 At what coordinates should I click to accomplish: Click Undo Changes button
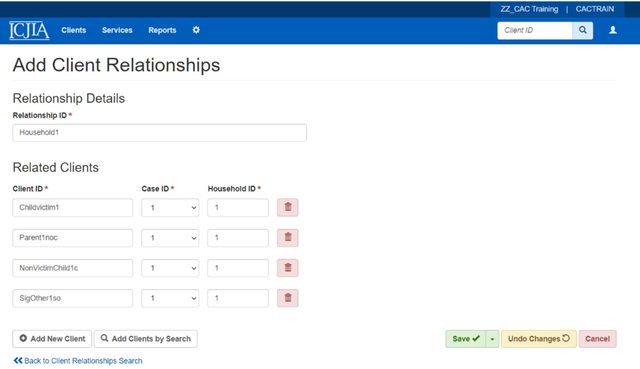click(539, 339)
